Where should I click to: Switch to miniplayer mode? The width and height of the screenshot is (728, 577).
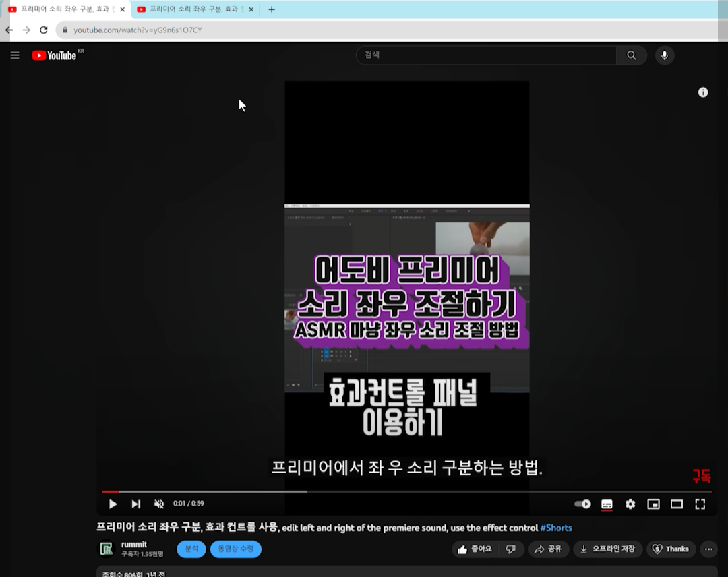[x=653, y=504]
